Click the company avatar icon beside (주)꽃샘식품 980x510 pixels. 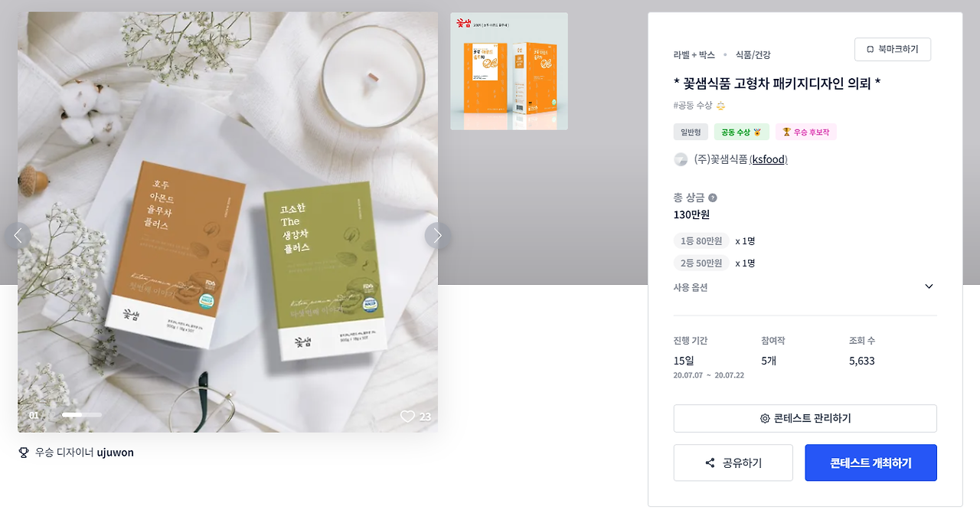point(681,159)
